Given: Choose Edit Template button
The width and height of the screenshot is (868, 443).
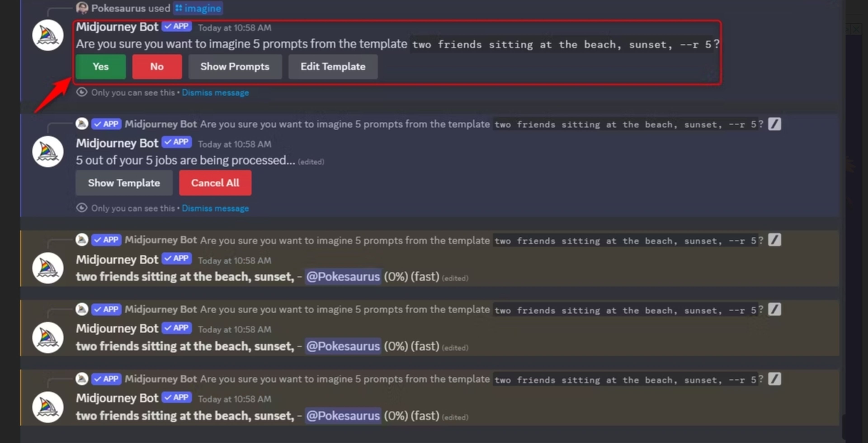Looking at the screenshot, I should [333, 67].
